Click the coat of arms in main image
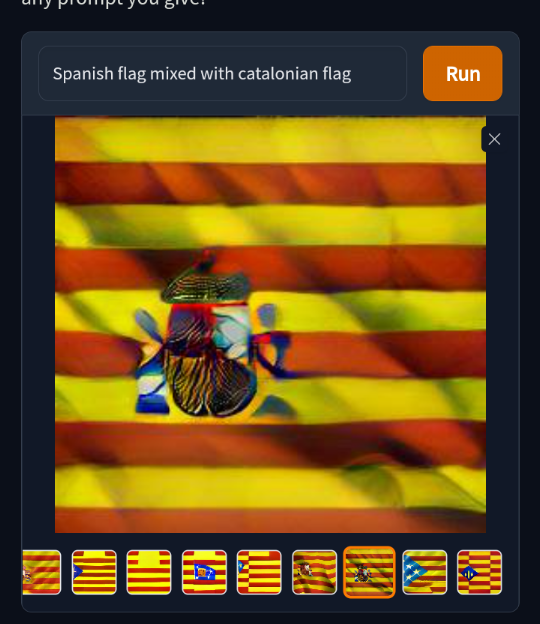Screen dimensions: 540x624 coord(213,338)
